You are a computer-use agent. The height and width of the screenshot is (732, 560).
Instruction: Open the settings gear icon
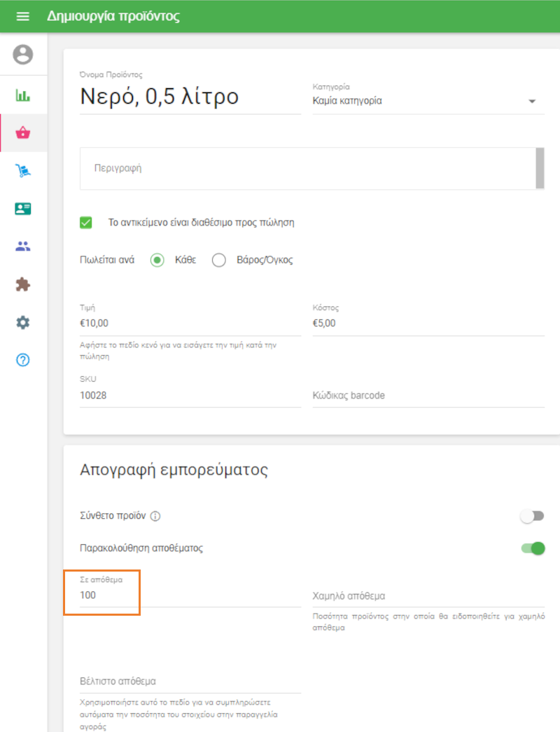coord(23,322)
